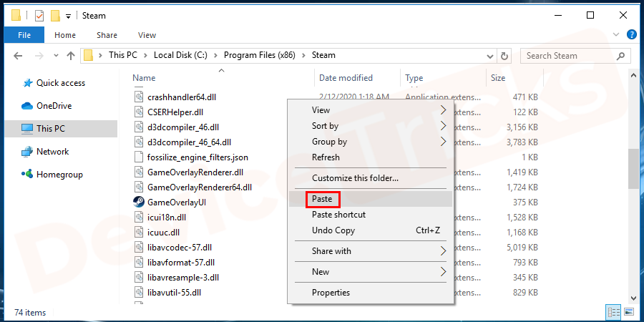Choose Paste from the context menu
This screenshot has width=644, height=322.
coord(371,199)
